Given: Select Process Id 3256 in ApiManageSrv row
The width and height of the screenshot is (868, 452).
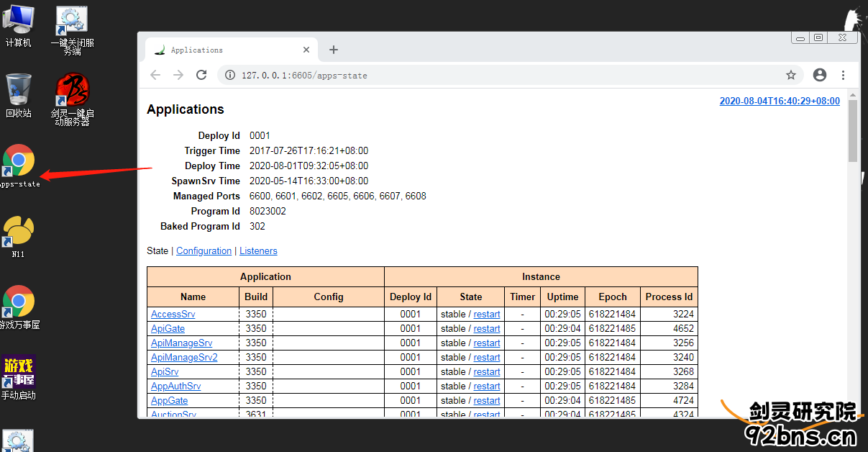Looking at the screenshot, I should [x=683, y=343].
